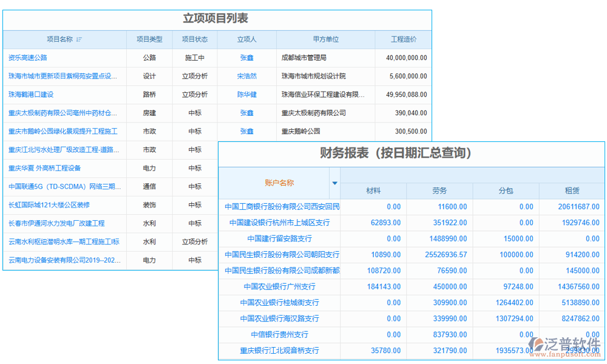The image size is (607, 364).
Task: Click 陈华健 in the 立项人 column
Action: [246, 95]
